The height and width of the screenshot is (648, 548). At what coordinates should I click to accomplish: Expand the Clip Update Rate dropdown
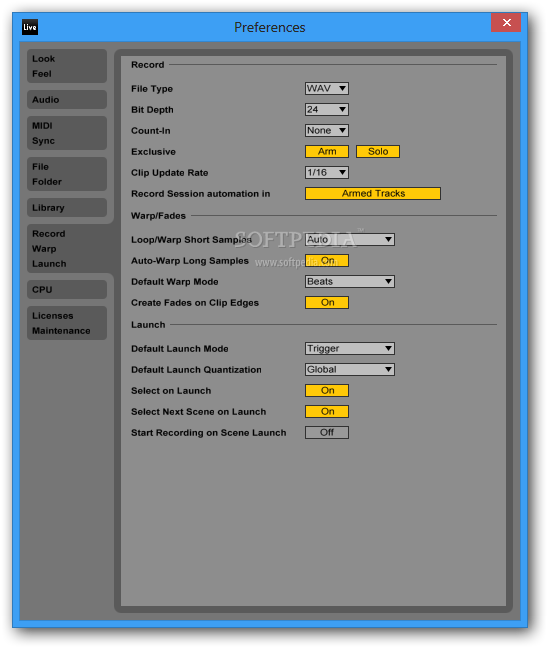coord(327,172)
